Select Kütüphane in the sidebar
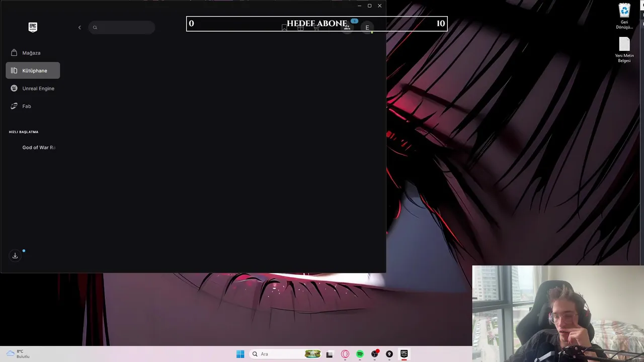Viewport: 644px width, 362px height. pyautogui.click(x=33, y=70)
